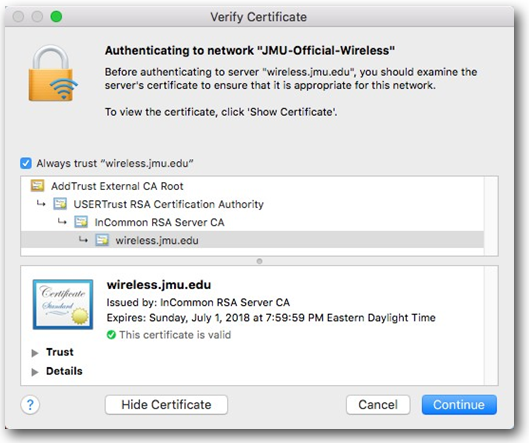529x443 pixels.
Task: Click the pane divider handle dot
Action: pyautogui.click(x=259, y=261)
